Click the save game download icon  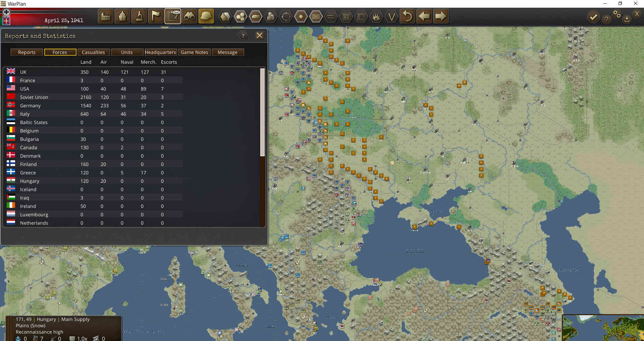627,19
